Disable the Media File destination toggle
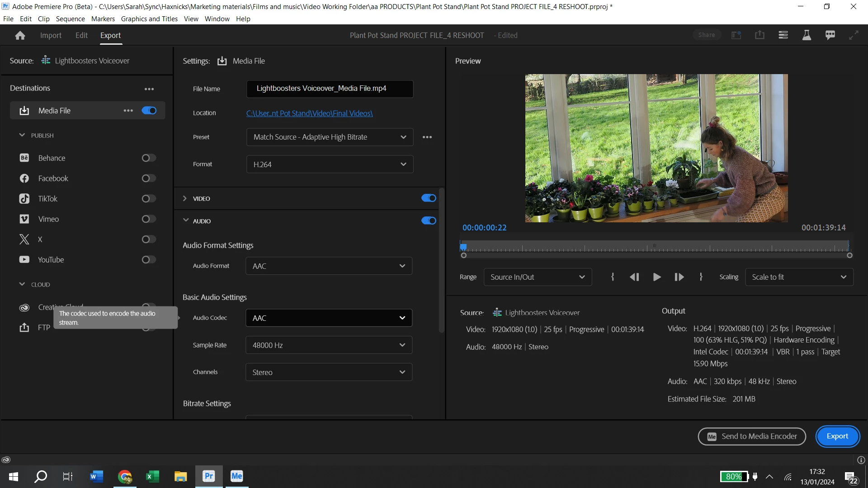The image size is (868, 488). pos(149,111)
